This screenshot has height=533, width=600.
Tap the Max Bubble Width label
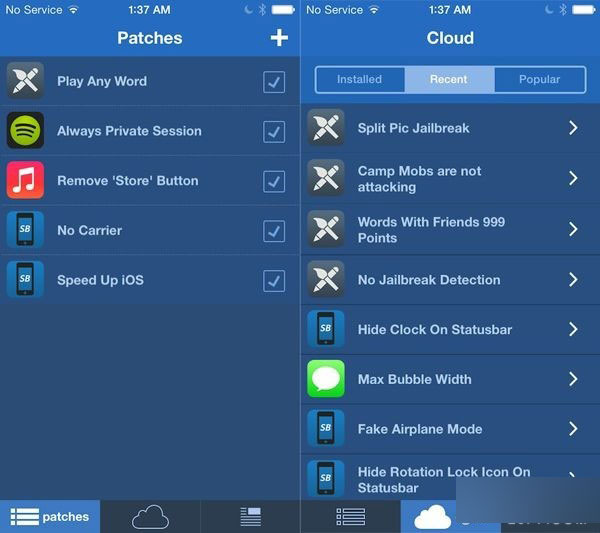(414, 379)
